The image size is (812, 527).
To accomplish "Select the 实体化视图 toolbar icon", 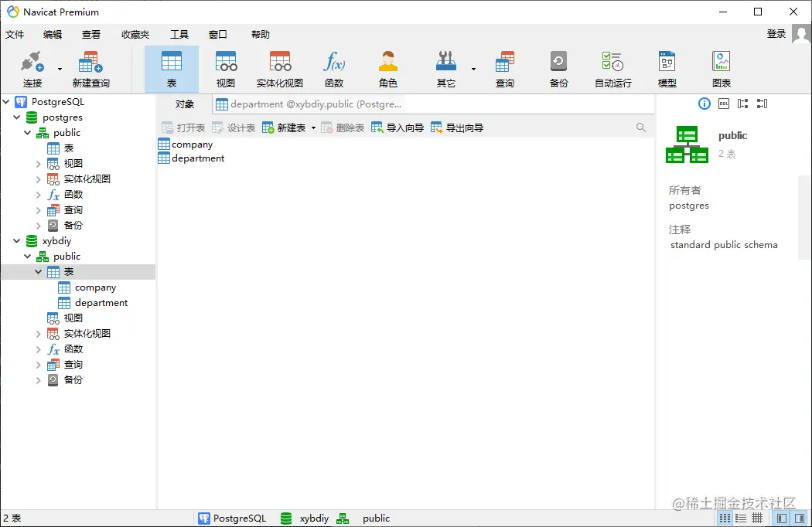I will [280, 69].
